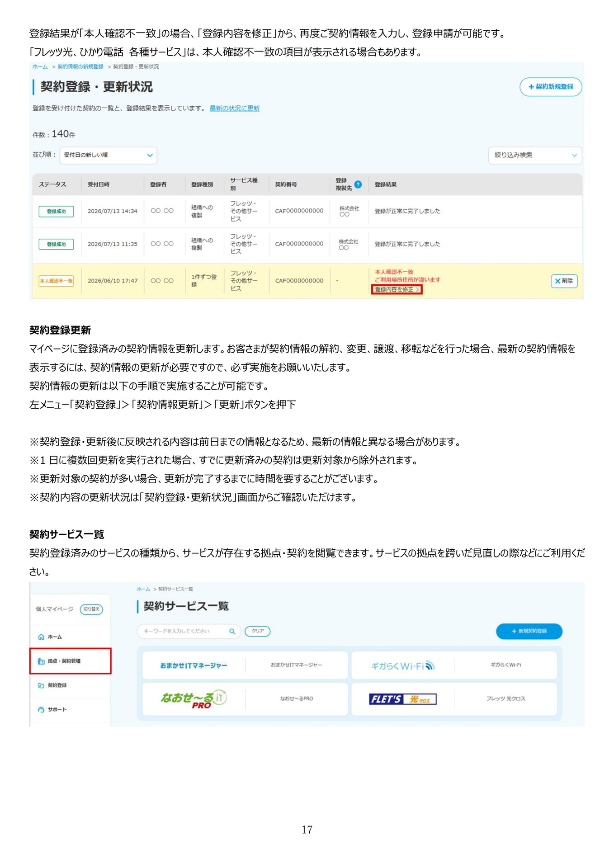Click the 切り替え button beside 個人マイページ

[x=91, y=609]
